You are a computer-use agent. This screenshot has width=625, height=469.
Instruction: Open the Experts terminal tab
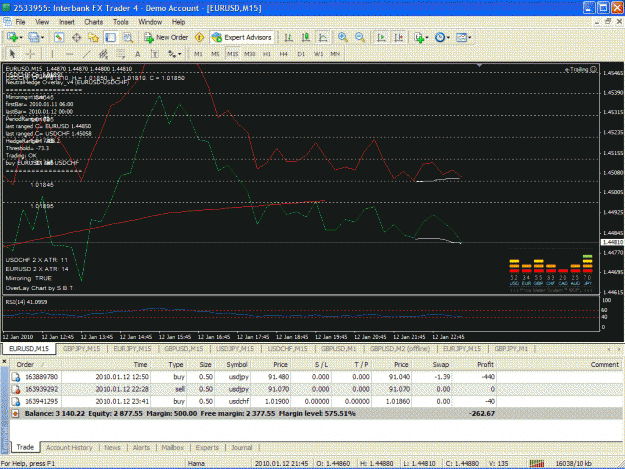207,447
